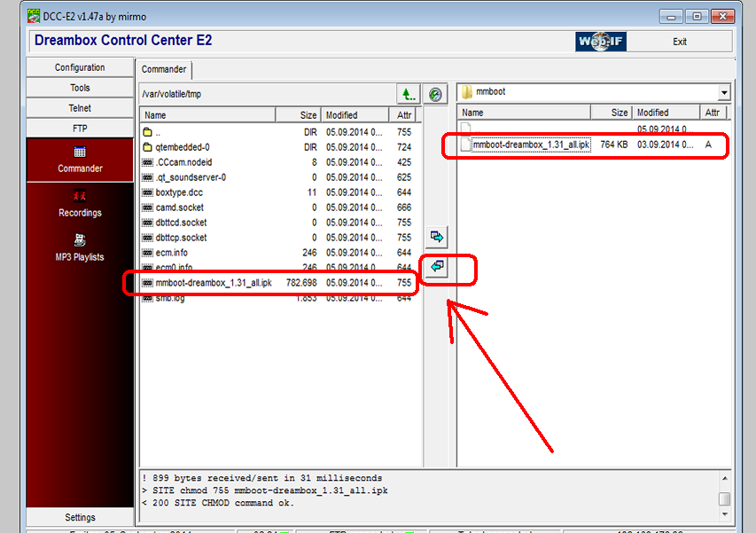
Task: Open the MP3 Playlists sidebar icon
Action: click(x=80, y=239)
